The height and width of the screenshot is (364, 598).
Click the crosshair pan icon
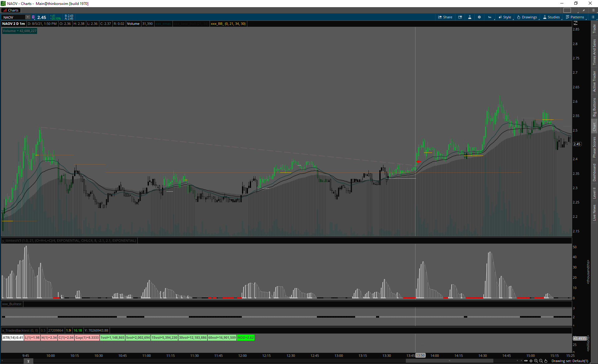pyautogui.click(x=531, y=361)
